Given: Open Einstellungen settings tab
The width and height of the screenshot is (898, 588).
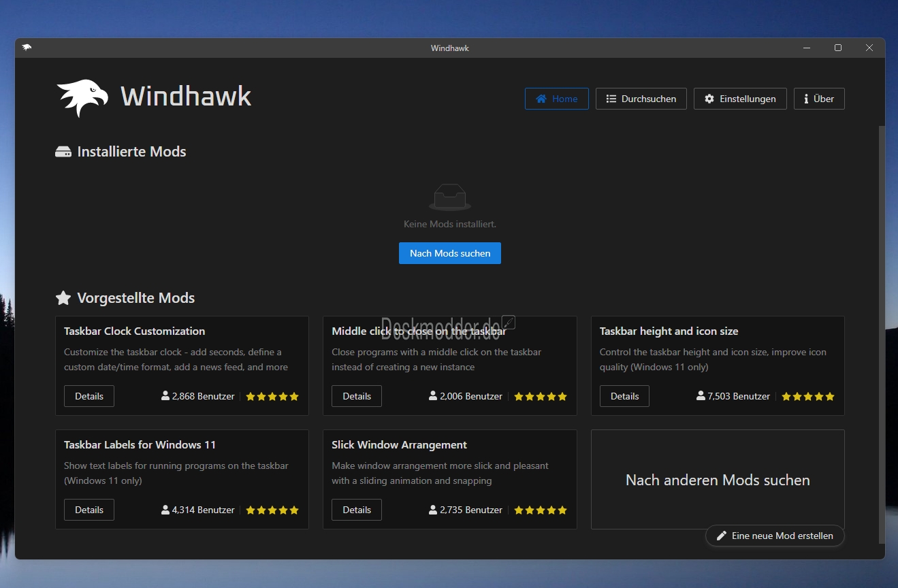Looking at the screenshot, I should (x=740, y=99).
